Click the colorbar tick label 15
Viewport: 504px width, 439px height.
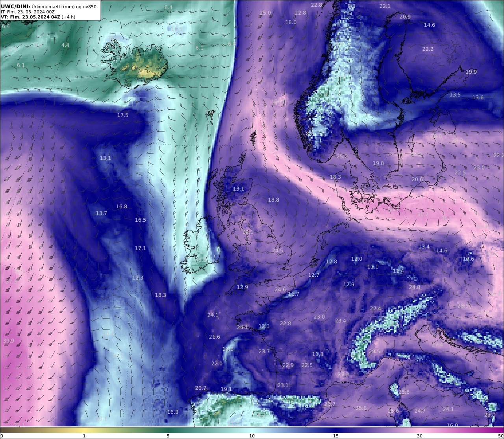point(336,436)
